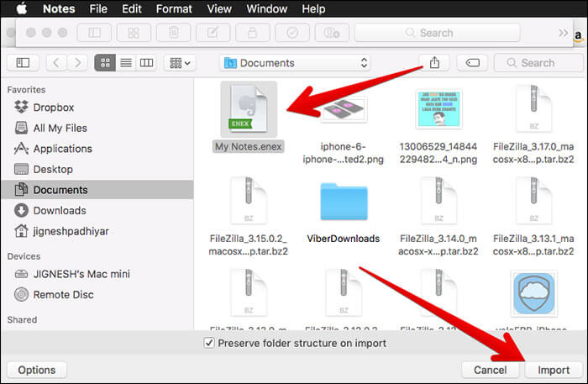The image size is (588, 384).
Task: Click Notes toolbar trash icon
Action: [x=173, y=33]
